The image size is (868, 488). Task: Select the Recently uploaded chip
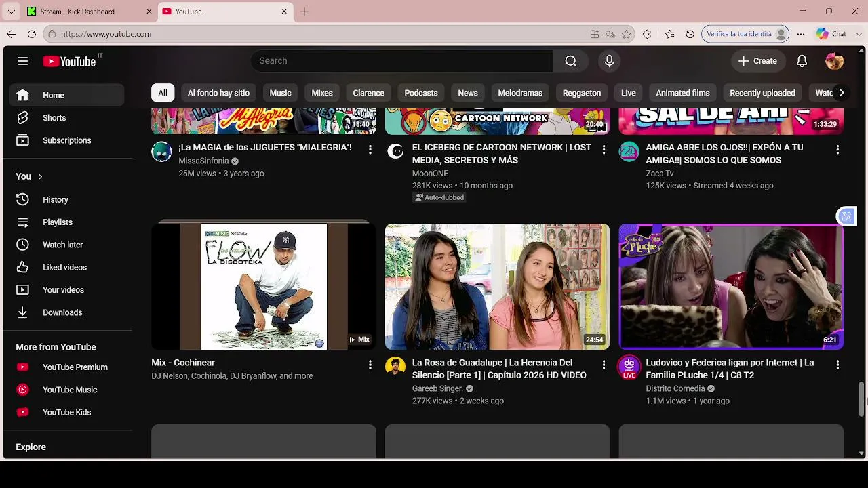762,93
